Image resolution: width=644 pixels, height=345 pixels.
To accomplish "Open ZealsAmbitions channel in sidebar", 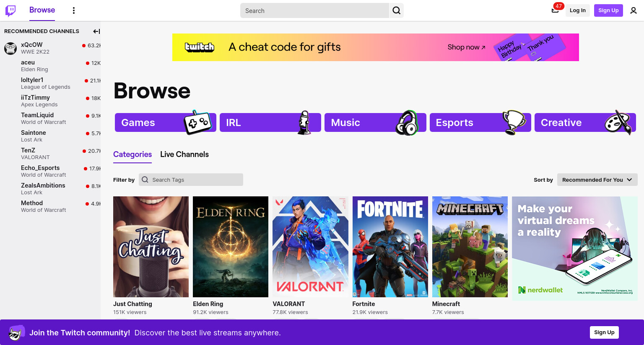I will (x=50, y=189).
